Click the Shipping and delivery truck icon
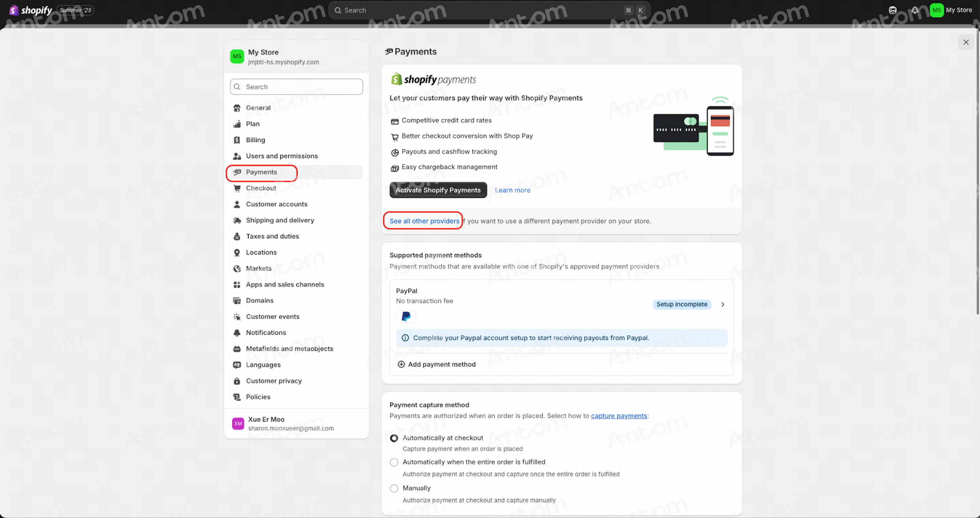The image size is (980, 518). pos(237,220)
